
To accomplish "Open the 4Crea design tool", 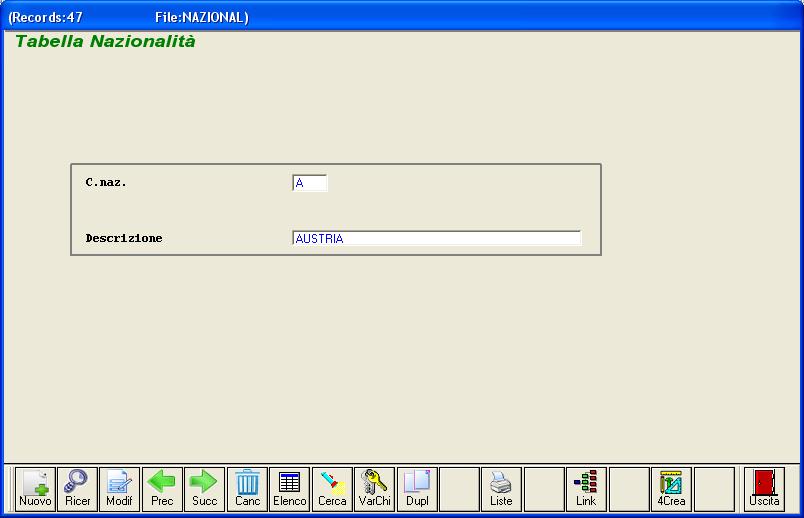I will click(671, 489).
